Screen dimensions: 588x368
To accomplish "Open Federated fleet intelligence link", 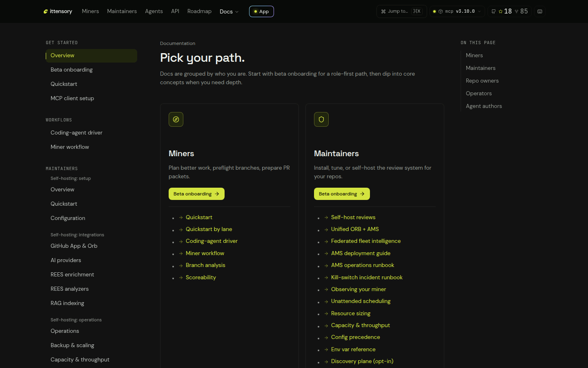I will [366, 241].
